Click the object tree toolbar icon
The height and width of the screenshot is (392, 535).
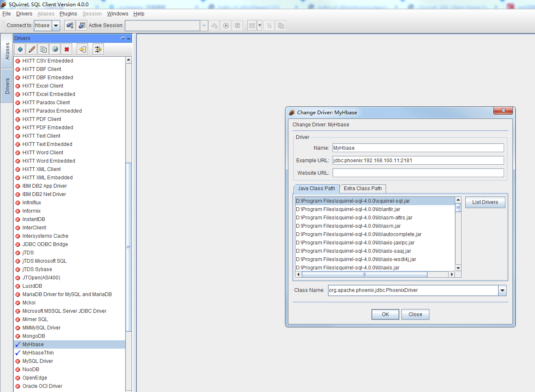269,25
